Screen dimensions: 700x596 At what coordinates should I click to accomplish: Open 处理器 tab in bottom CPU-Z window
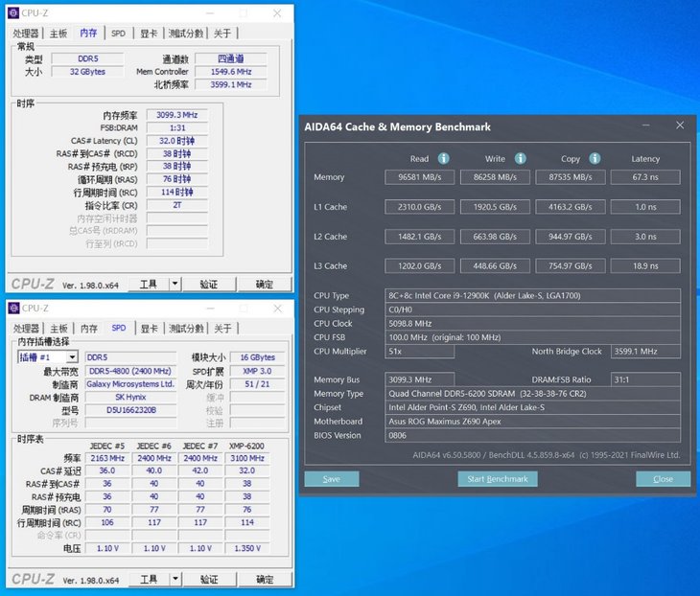coord(26,329)
